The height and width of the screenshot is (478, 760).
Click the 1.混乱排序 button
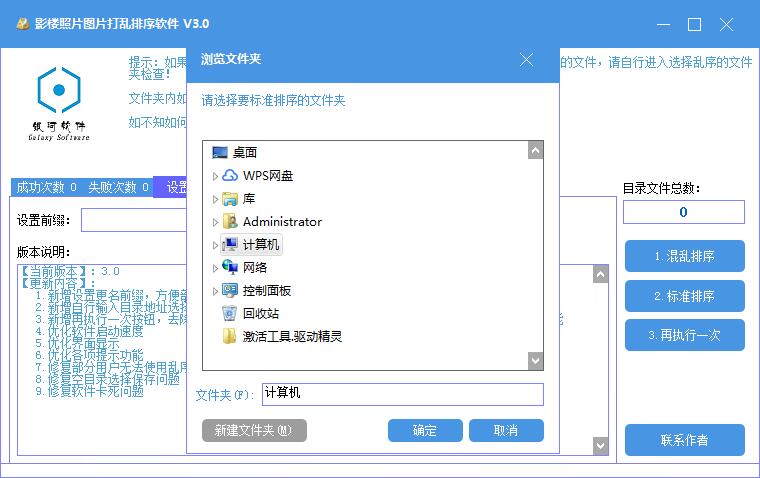[x=684, y=256]
